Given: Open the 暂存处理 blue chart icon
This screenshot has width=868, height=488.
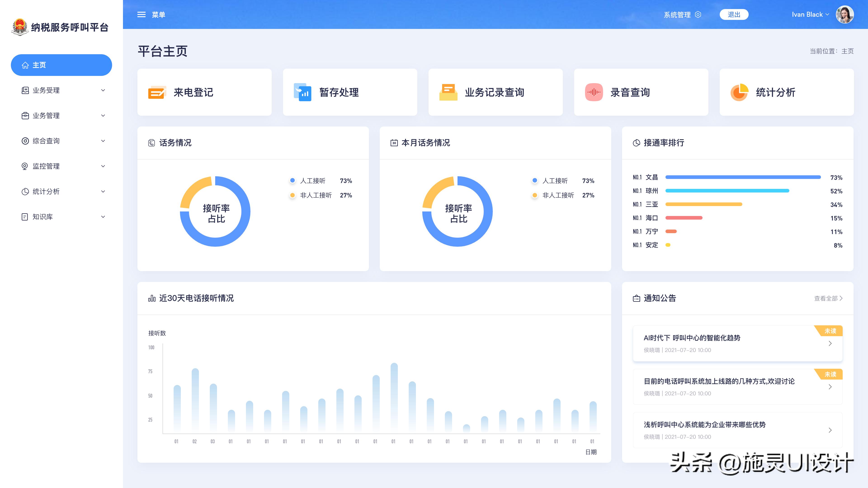Looking at the screenshot, I should (303, 92).
